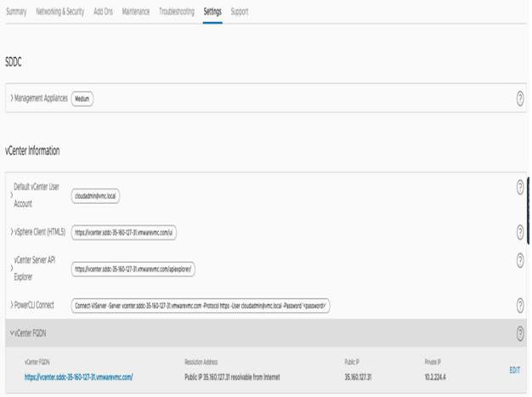Click the Connect-VIServer PowerCLI command box
This screenshot has height=397, width=532.
pyautogui.click(x=201, y=306)
